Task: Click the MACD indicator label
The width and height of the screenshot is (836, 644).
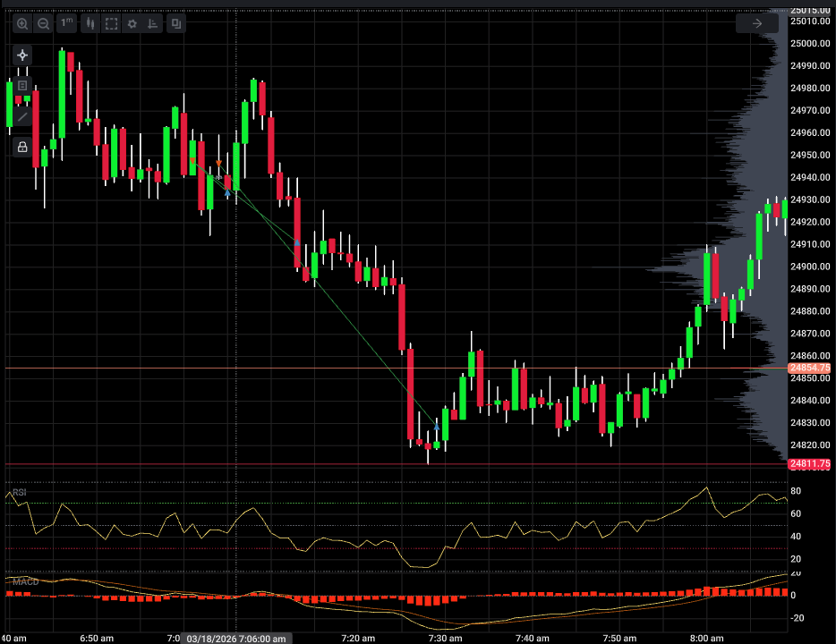Action: [x=26, y=581]
